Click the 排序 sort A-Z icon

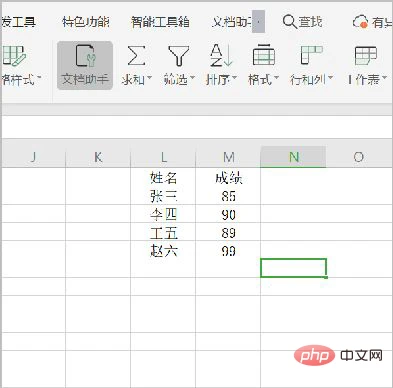click(x=221, y=55)
